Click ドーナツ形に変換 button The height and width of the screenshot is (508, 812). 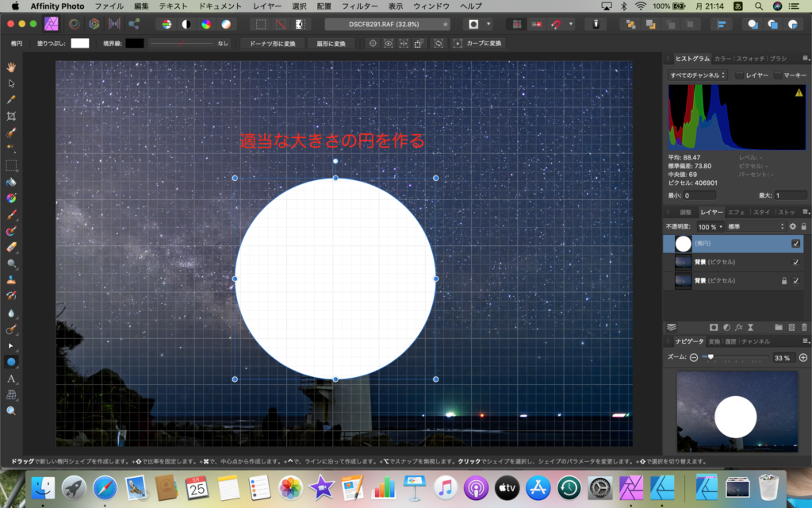click(273, 44)
